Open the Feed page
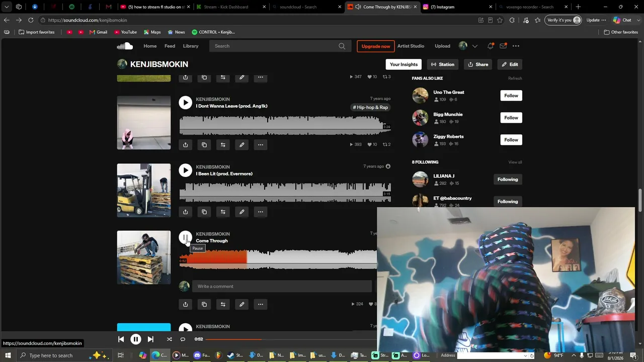 click(170, 46)
